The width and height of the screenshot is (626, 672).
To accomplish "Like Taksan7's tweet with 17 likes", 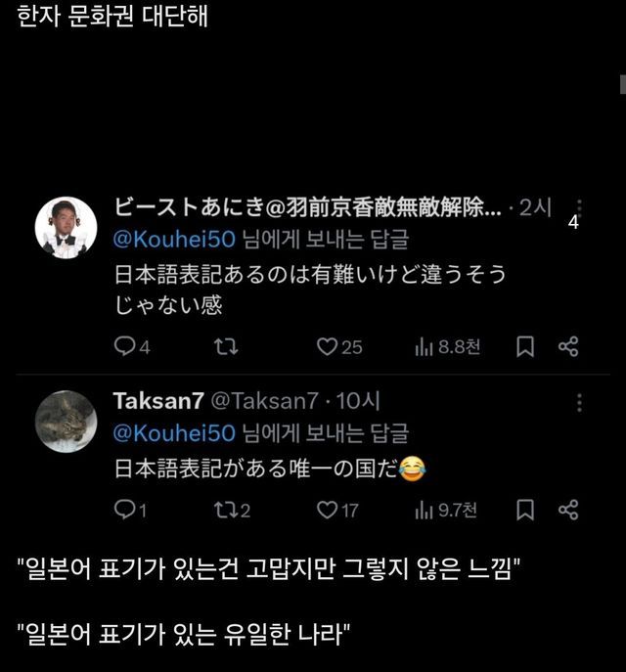I will pyautogui.click(x=328, y=510).
